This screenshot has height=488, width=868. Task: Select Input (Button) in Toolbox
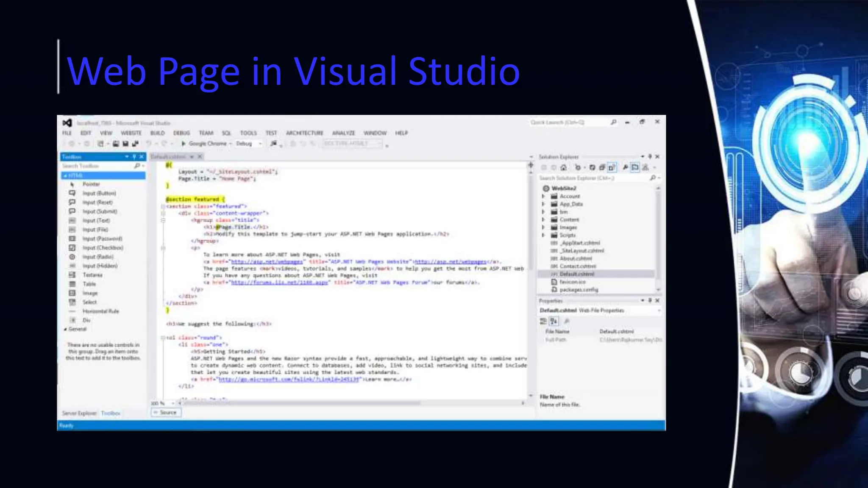[x=99, y=193]
